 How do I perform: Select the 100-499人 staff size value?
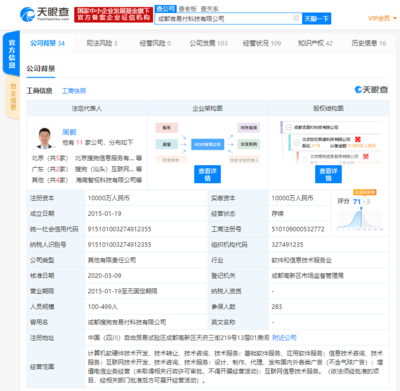click(x=103, y=307)
